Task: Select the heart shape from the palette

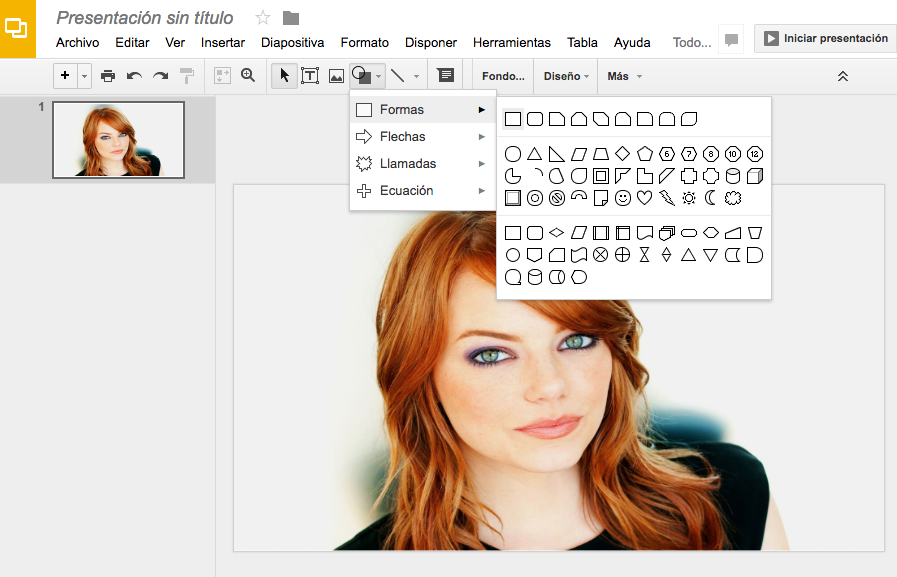Action: tap(644, 197)
